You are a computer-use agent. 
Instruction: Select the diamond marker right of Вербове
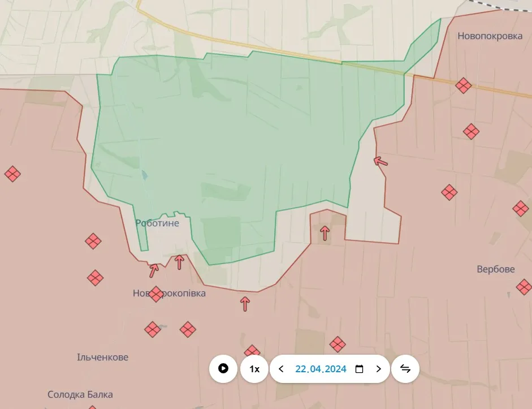pos(524,287)
